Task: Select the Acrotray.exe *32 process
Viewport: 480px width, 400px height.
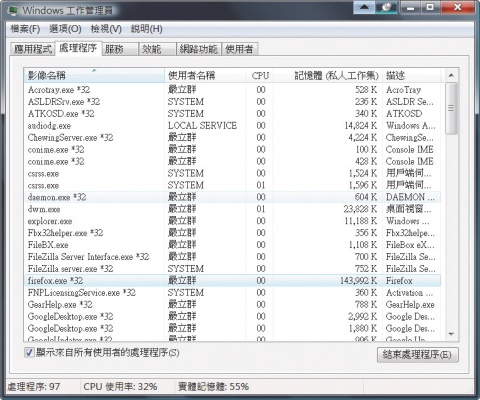Action: click(233, 90)
